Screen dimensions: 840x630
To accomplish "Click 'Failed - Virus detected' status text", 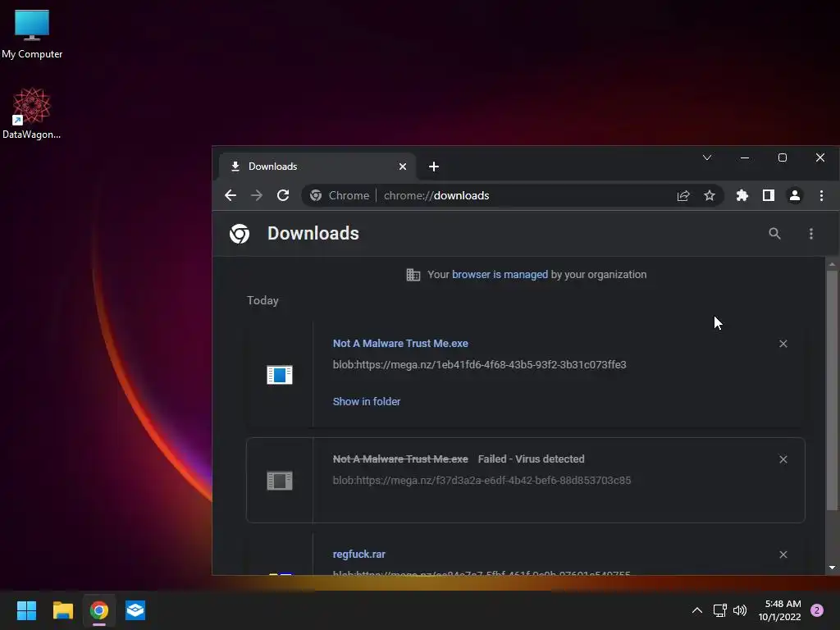I will (531, 459).
